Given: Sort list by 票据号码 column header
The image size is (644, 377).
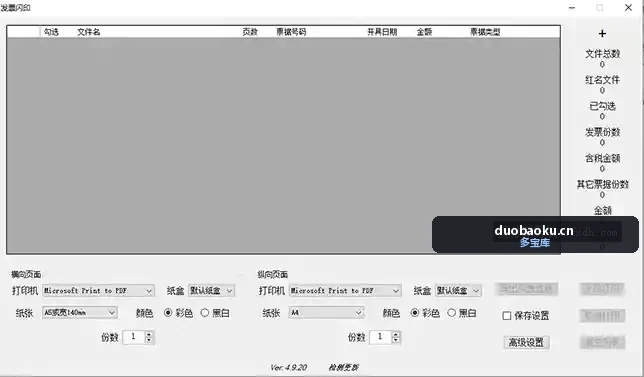Looking at the screenshot, I should click(x=291, y=32).
